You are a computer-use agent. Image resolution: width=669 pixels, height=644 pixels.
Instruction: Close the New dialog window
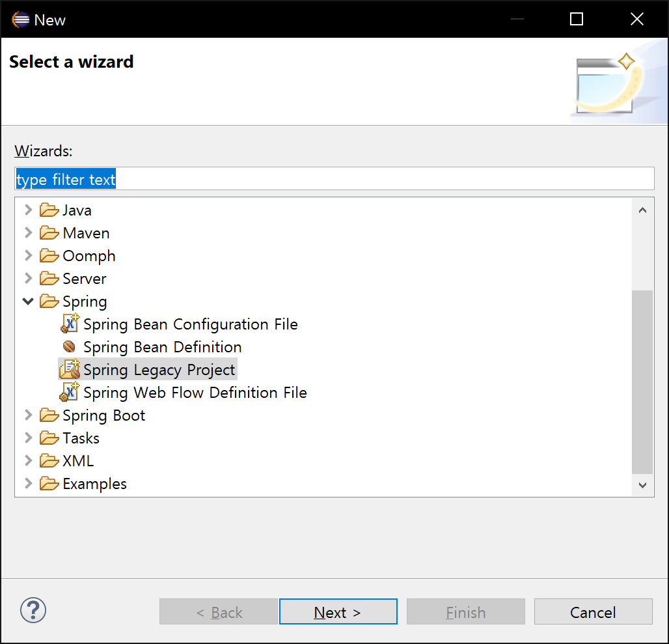[x=636, y=19]
